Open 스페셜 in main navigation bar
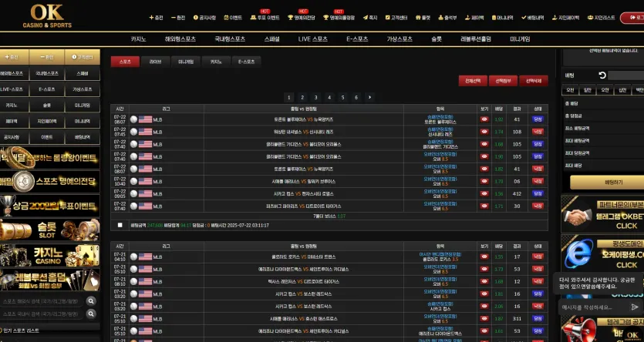The height and width of the screenshot is (342, 644). (272, 39)
